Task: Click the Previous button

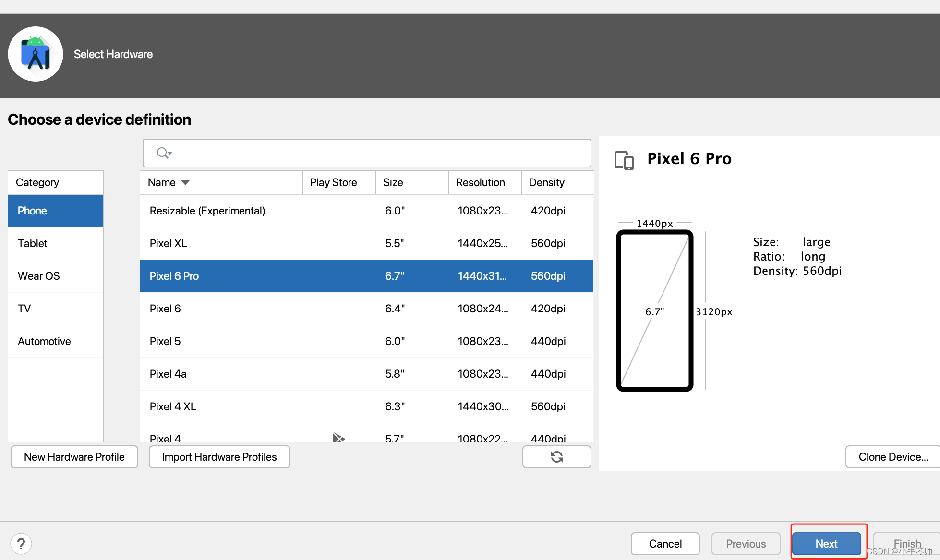Action: click(x=746, y=544)
